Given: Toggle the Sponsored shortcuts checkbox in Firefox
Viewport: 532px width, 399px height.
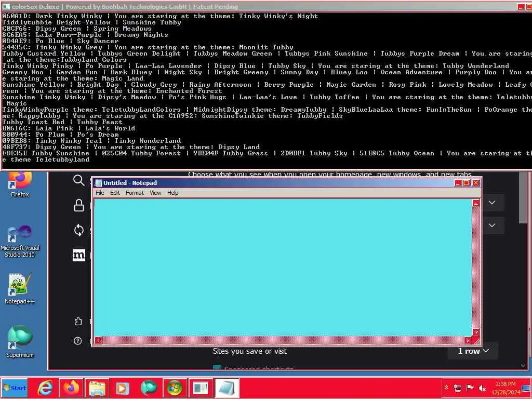Looking at the screenshot, I should (217, 368).
